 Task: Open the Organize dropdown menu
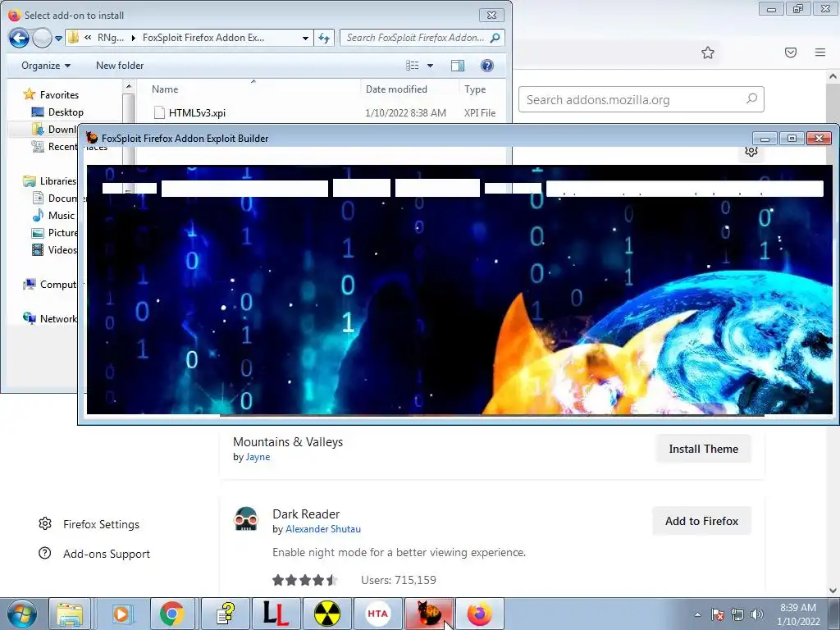coord(46,66)
